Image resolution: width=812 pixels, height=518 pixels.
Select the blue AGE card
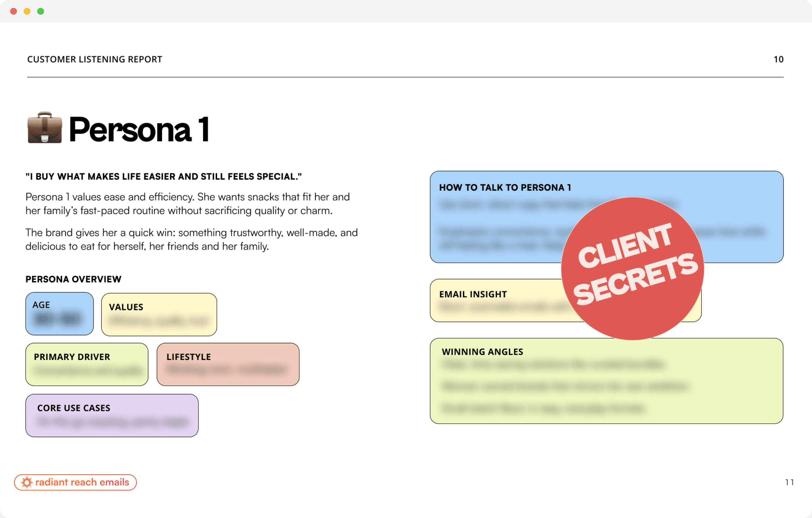(x=59, y=313)
